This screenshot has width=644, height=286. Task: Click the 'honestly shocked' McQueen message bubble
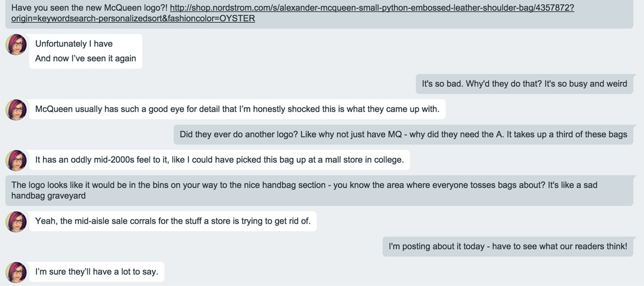click(x=237, y=109)
